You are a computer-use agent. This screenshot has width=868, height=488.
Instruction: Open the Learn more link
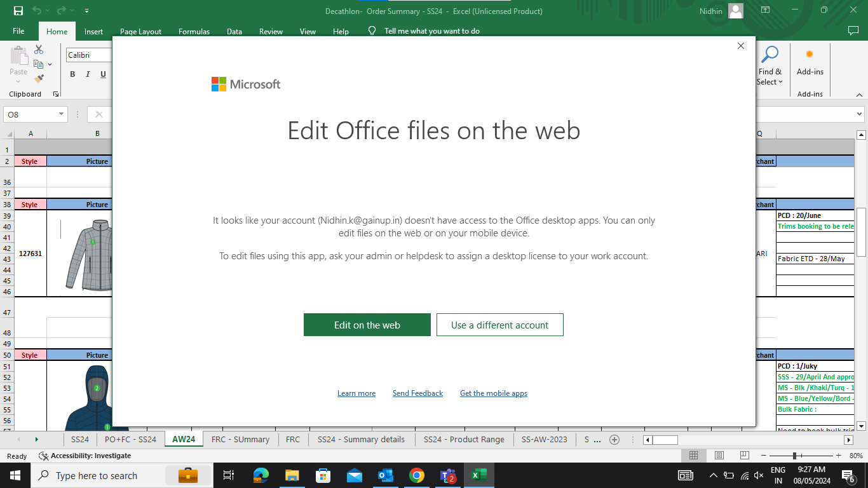[x=356, y=393]
